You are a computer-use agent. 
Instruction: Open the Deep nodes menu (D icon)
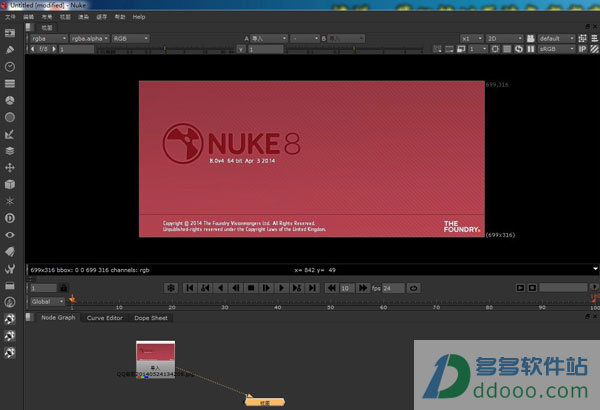pos(10,218)
